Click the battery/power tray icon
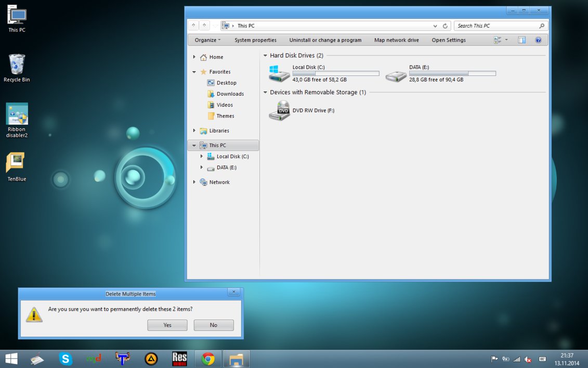The width and height of the screenshot is (588, 368). click(x=505, y=359)
